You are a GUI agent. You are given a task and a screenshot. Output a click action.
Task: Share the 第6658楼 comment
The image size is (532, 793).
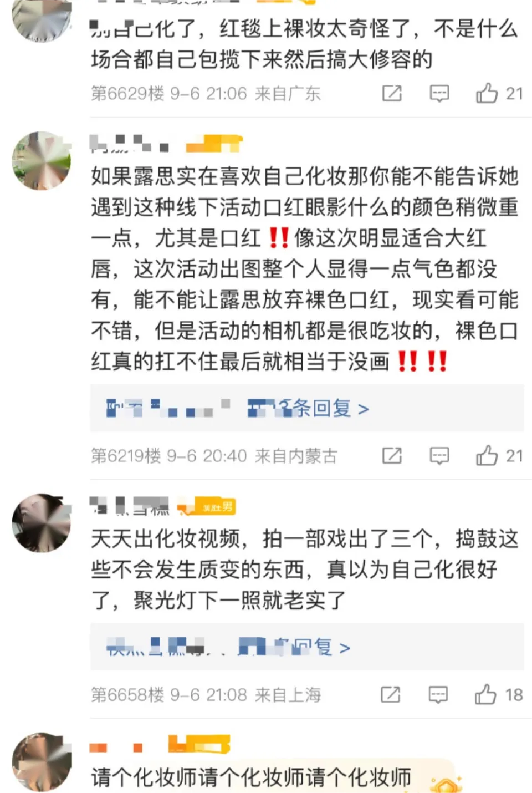point(391,694)
